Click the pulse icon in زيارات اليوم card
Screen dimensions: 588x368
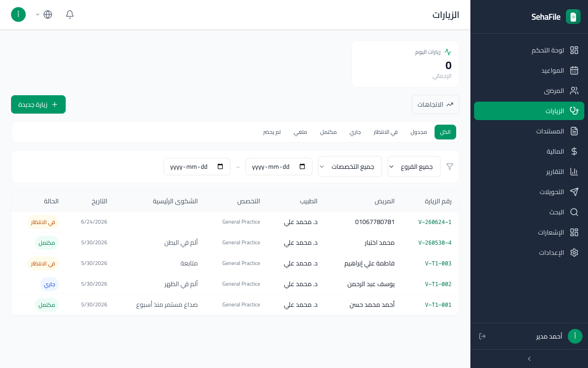click(x=448, y=52)
